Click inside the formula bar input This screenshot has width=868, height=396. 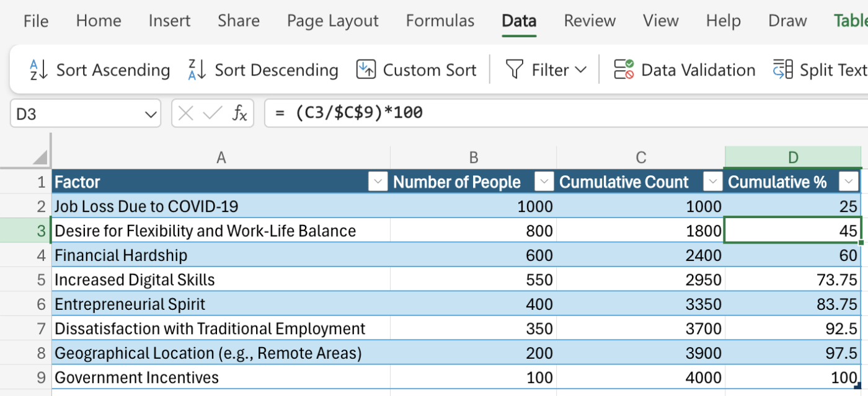558,113
